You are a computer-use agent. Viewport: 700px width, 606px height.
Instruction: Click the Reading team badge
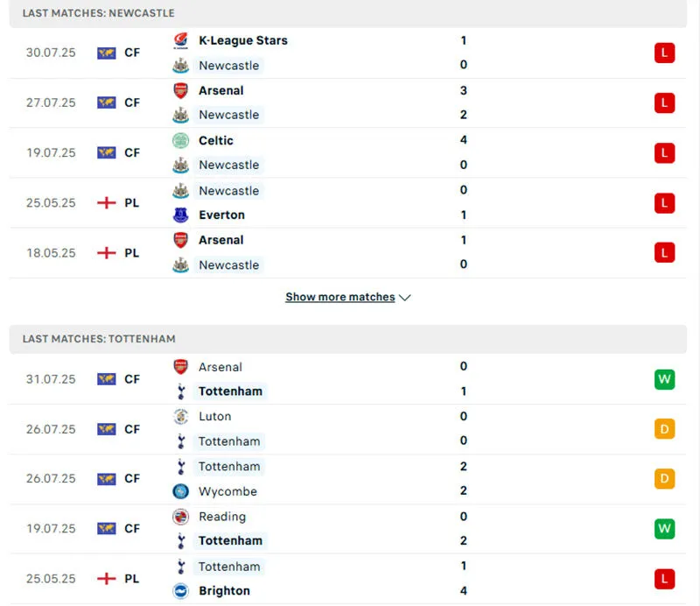pyautogui.click(x=180, y=517)
